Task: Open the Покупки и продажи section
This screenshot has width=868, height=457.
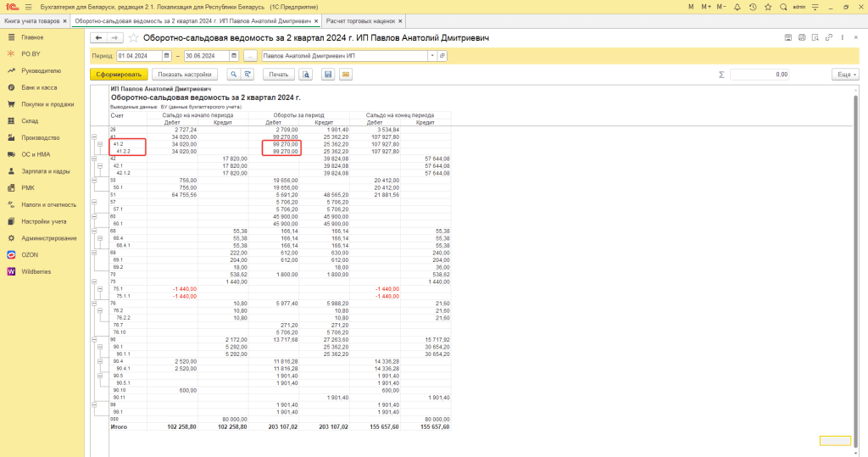Action: pyautogui.click(x=47, y=104)
